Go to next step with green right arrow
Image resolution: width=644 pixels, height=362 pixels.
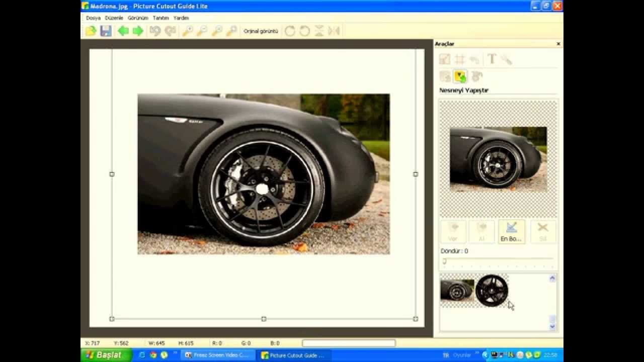point(138,31)
